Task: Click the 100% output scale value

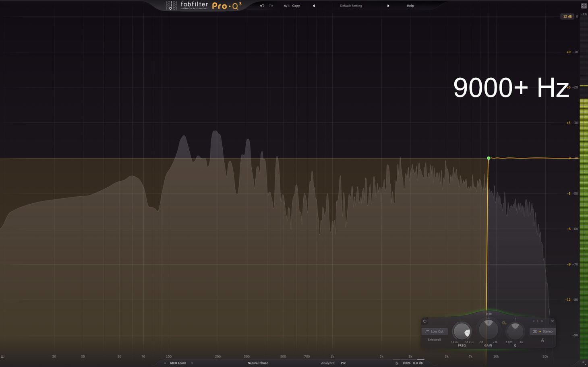Action: 406,363
